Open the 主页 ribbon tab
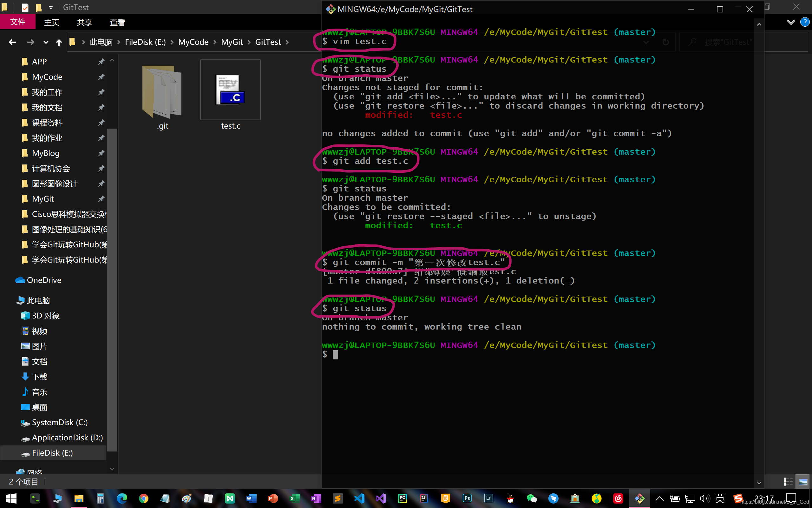Image resolution: width=812 pixels, height=508 pixels. pyautogui.click(x=51, y=23)
